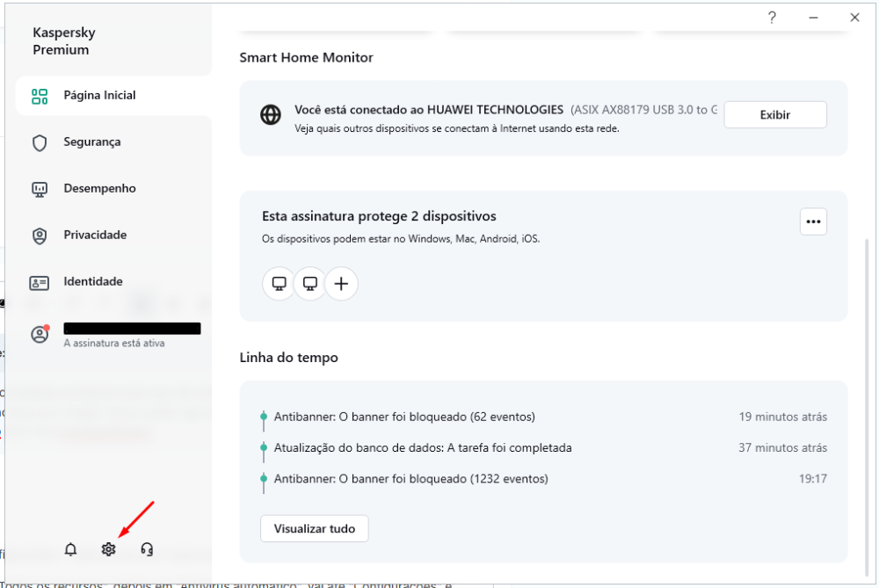The width and height of the screenshot is (879, 588).
Task: Select the second protected device icon
Action: (310, 284)
